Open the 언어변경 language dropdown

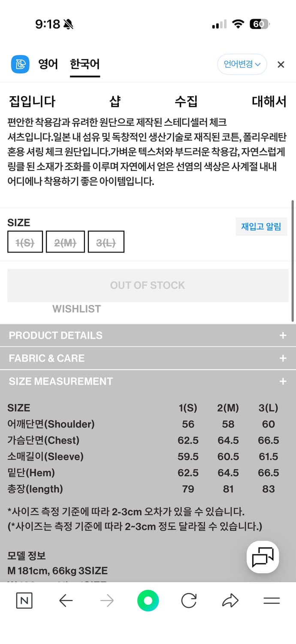[x=242, y=64]
